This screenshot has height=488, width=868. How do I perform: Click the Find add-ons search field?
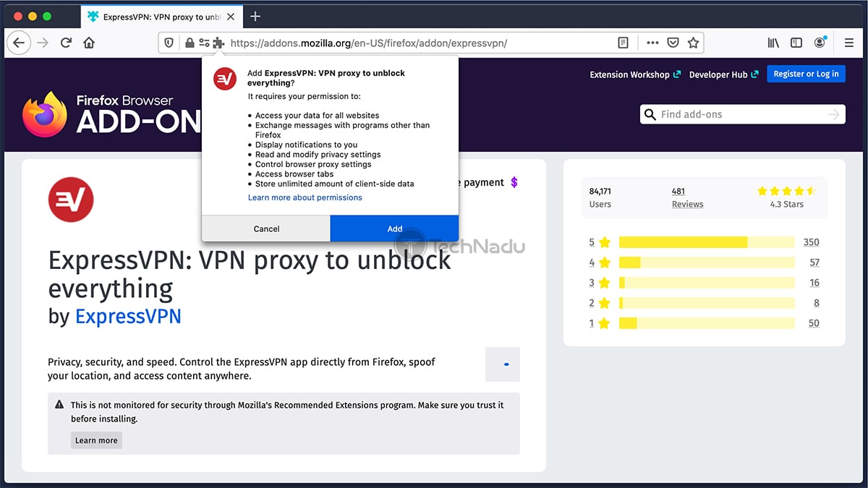coord(742,114)
